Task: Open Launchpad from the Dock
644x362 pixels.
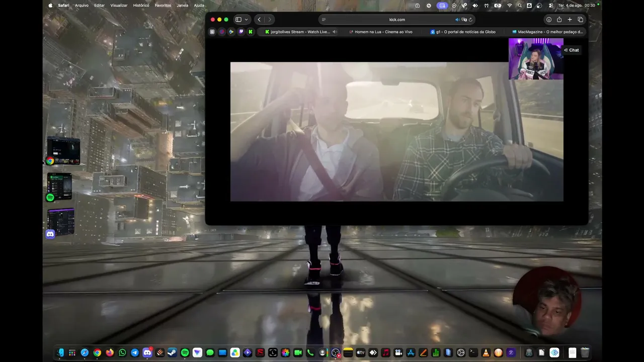Action: pos(72,353)
